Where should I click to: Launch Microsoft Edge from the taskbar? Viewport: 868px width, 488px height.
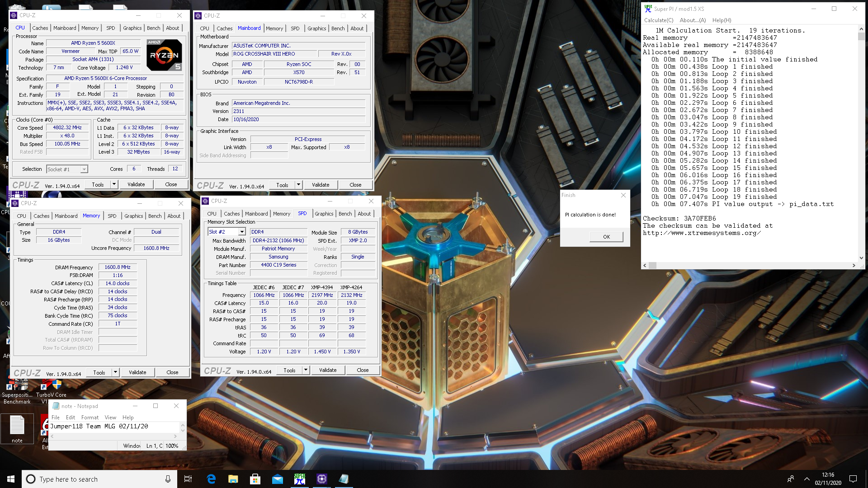pyautogui.click(x=211, y=479)
